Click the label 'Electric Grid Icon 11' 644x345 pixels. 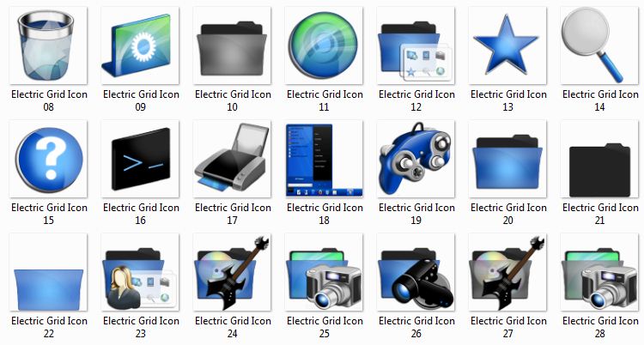pyautogui.click(x=325, y=100)
